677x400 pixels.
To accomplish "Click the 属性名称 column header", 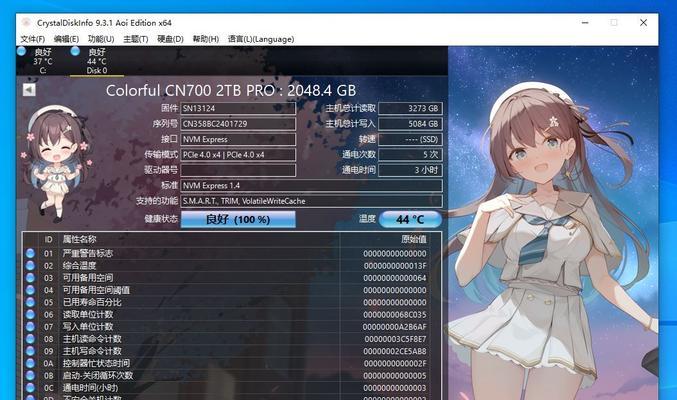I will coord(79,239).
